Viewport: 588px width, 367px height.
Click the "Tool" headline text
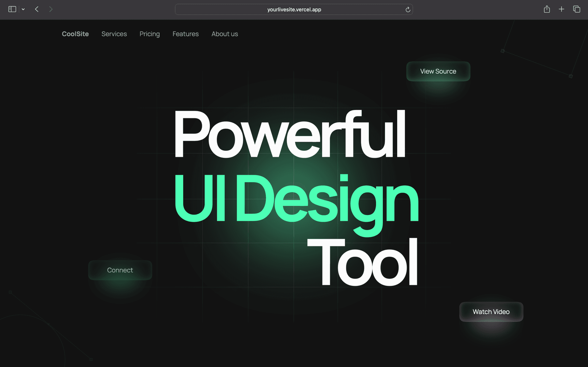pos(363,262)
